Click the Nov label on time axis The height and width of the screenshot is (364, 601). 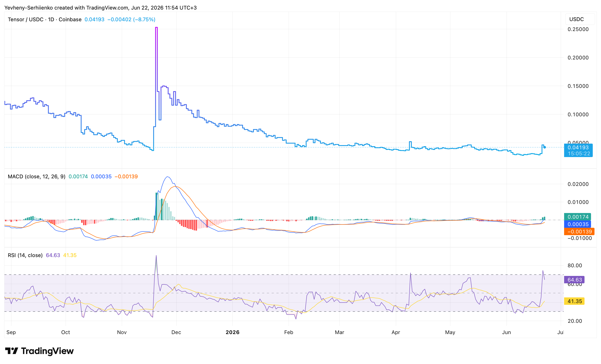122,332
